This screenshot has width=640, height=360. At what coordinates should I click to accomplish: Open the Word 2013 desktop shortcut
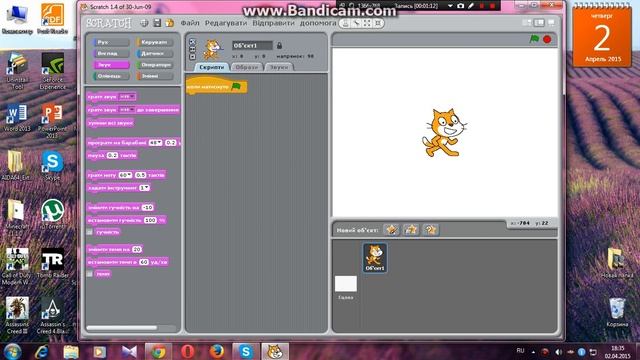(x=17, y=118)
